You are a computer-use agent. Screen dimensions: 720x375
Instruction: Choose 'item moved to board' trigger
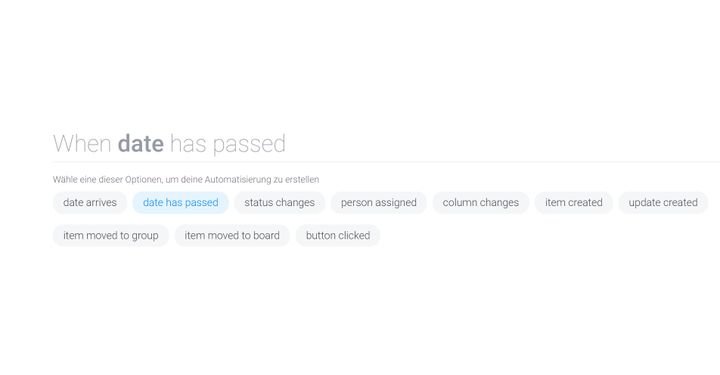232,235
